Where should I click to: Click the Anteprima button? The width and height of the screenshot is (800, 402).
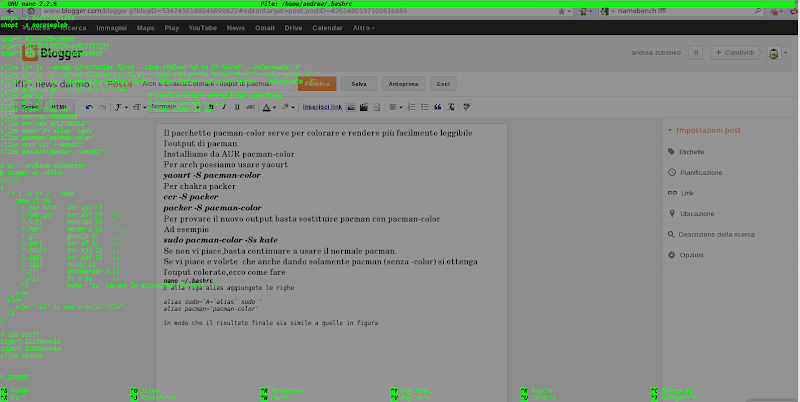pyautogui.click(x=403, y=84)
